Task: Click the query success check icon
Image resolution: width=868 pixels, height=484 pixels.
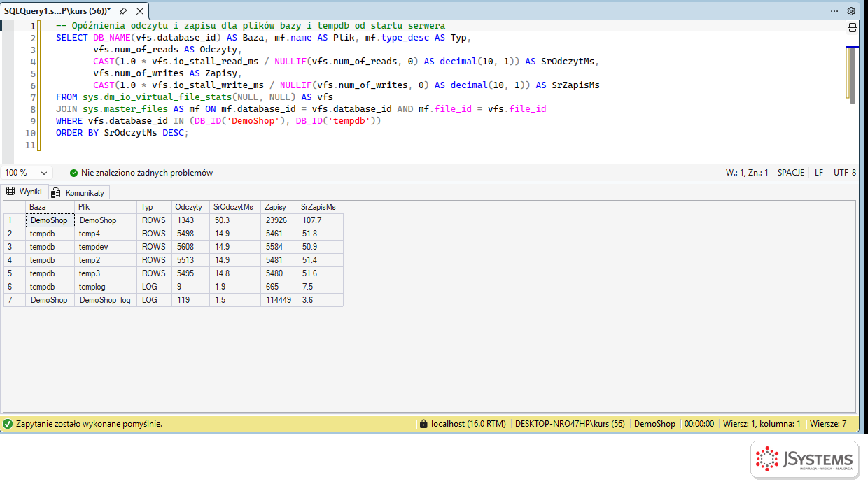Action: point(8,424)
